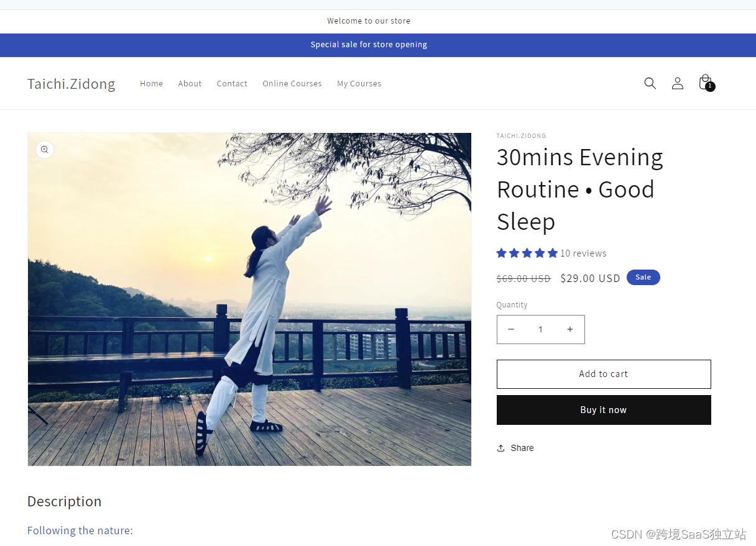
Task: Click the crossed-out $69.00 USD price
Action: tap(523, 279)
